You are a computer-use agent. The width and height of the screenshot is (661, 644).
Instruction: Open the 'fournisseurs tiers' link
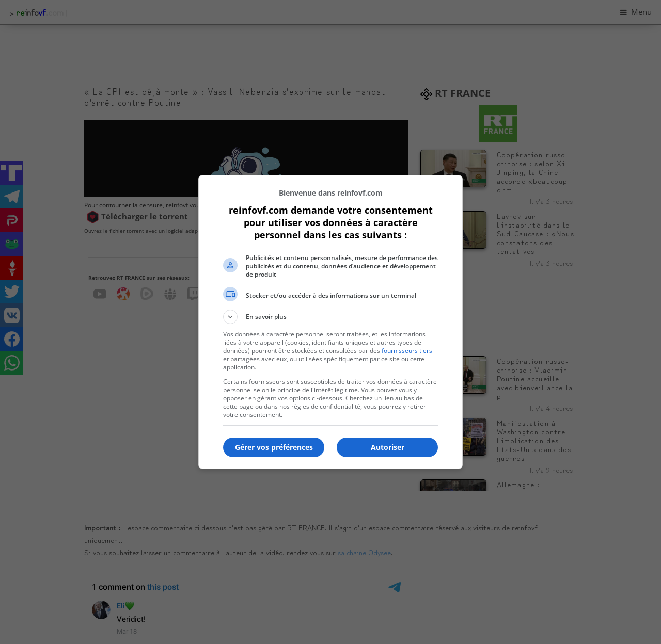[406, 351]
